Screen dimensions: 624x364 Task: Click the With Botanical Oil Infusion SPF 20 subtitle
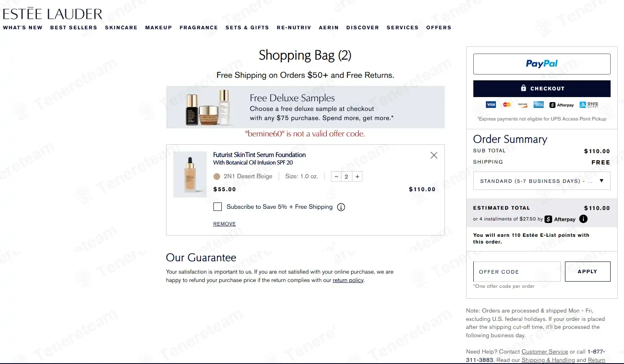click(253, 163)
